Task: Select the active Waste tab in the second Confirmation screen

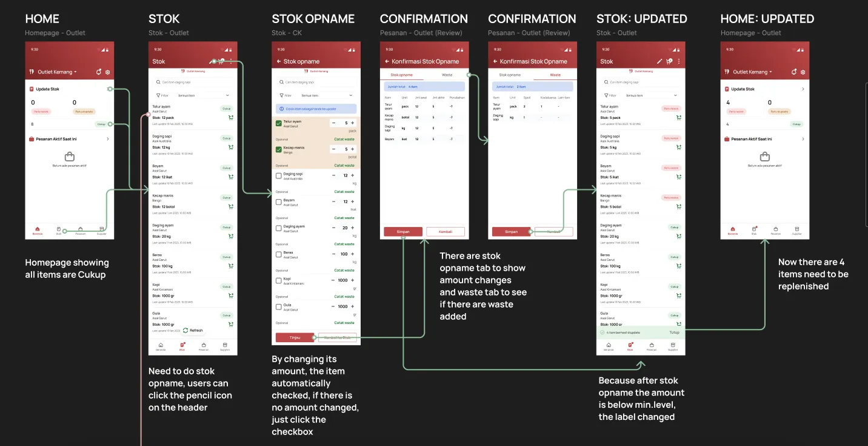Action: (555, 75)
